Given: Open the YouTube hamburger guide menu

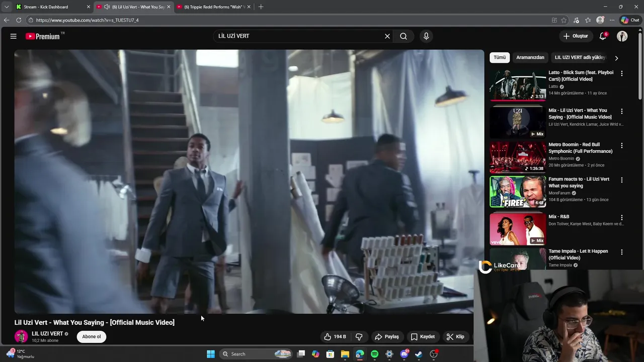Looking at the screenshot, I should coord(14,36).
